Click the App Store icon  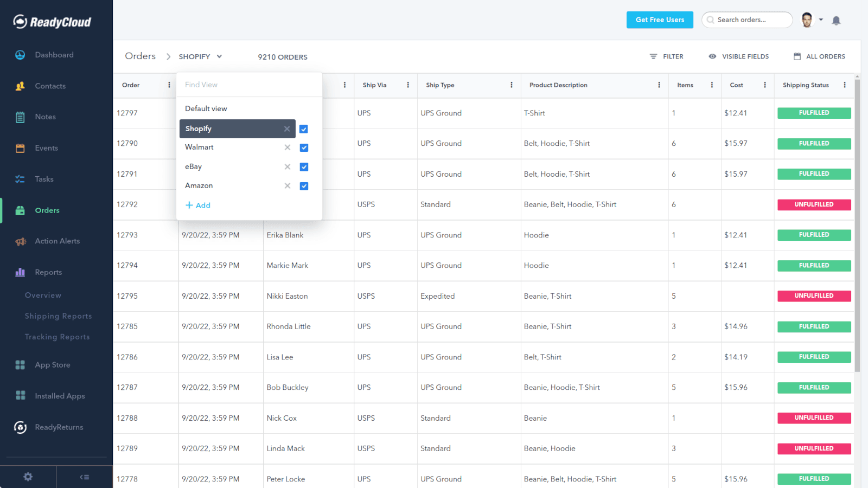(20, 365)
